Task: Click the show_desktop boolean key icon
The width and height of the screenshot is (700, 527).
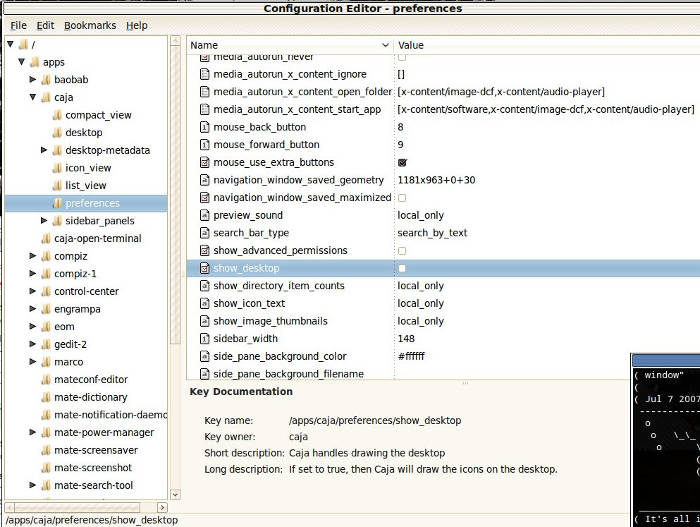Action: point(204,268)
